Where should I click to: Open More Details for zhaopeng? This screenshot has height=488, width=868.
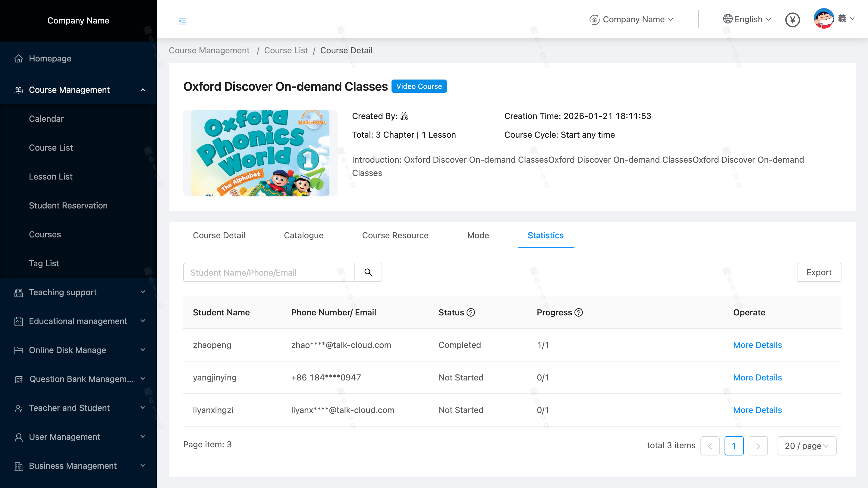pos(757,345)
